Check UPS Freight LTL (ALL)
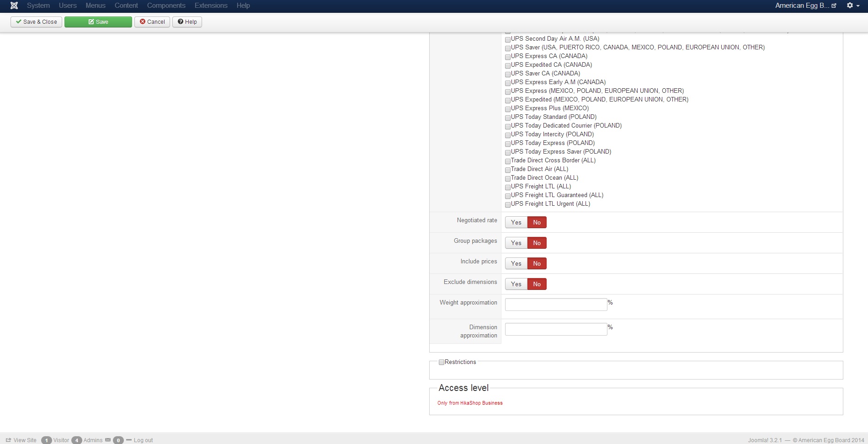 pos(508,187)
